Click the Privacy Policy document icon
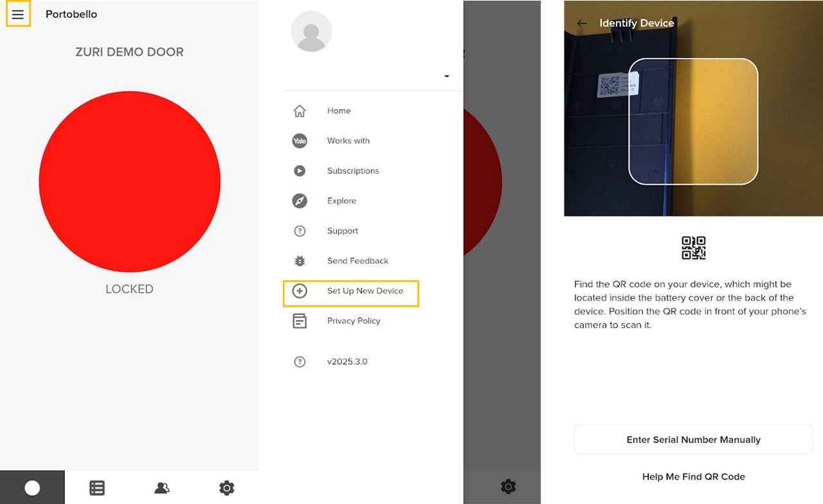Viewport: 823px width, 504px height. [300, 321]
